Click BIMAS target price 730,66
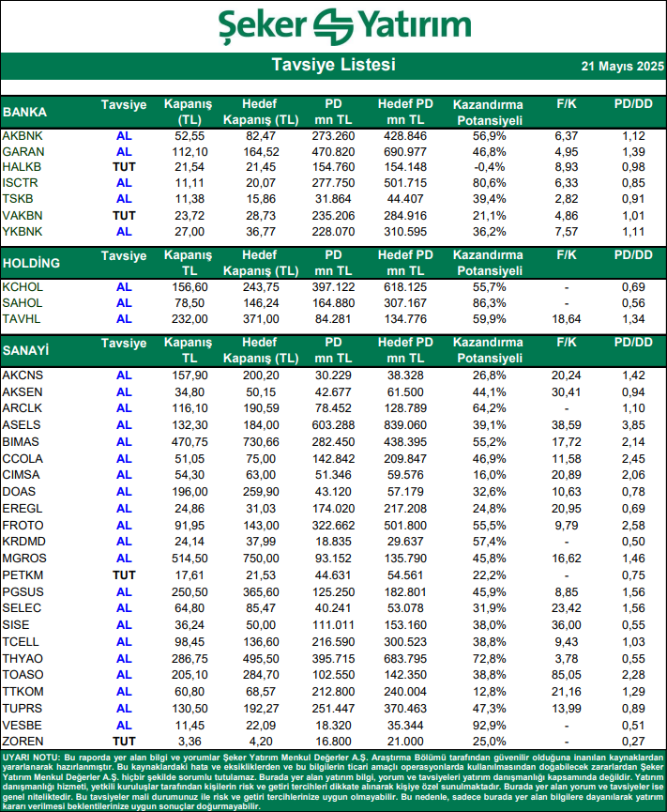The width and height of the screenshot is (667, 812). click(x=262, y=442)
